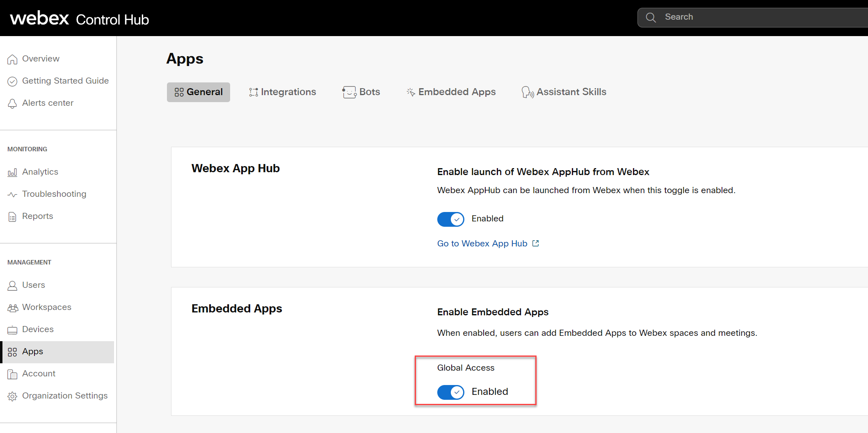Click Embedded Apps section heading
The width and height of the screenshot is (868, 433).
[237, 309]
